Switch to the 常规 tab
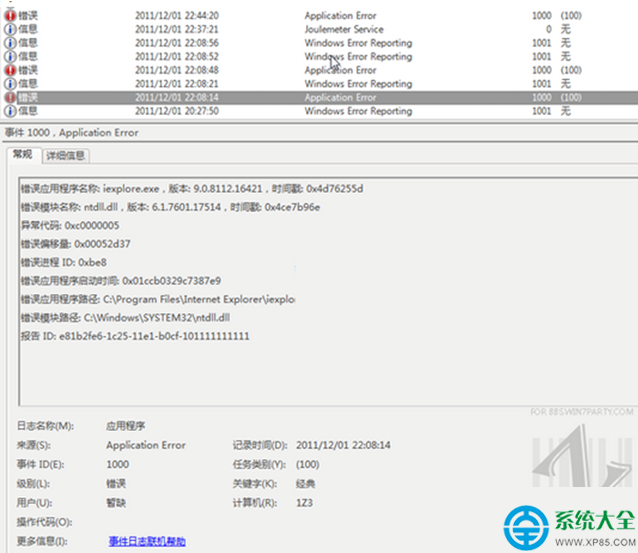This screenshot has height=553, width=638. (23, 154)
